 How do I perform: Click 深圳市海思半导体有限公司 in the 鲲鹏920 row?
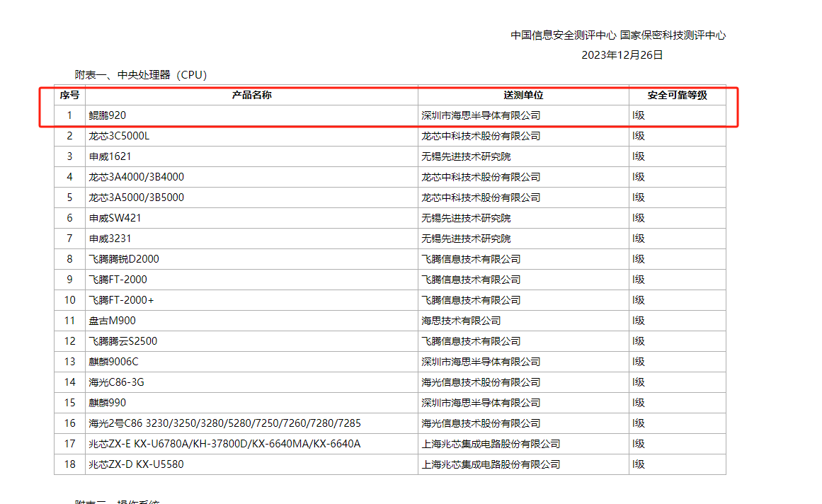point(481,115)
